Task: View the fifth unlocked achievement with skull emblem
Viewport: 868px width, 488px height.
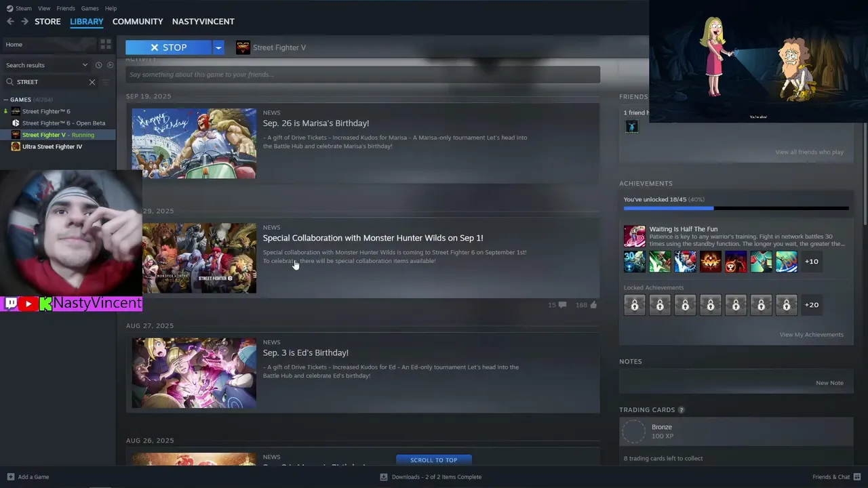Action: pyautogui.click(x=736, y=262)
